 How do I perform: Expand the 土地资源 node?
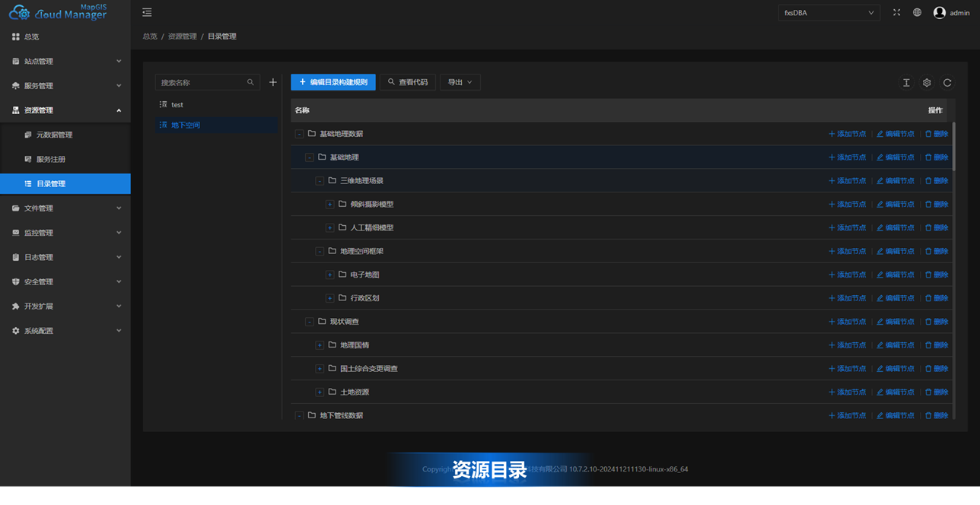click(320, 392)
